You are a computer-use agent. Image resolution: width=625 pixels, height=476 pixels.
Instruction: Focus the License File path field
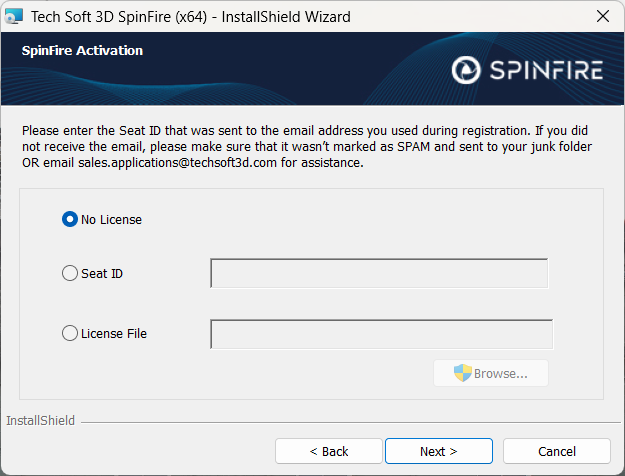point(381,334)
